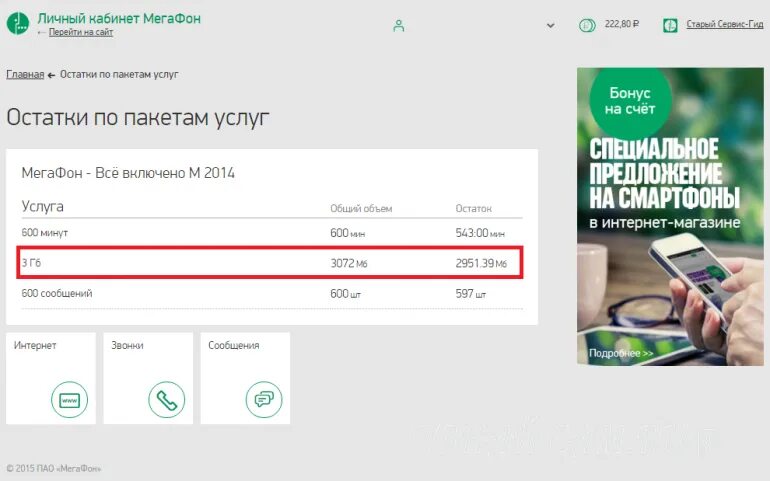Click the Остаток column header
Screen dimensions: 770x481
[x=473, y=208]
